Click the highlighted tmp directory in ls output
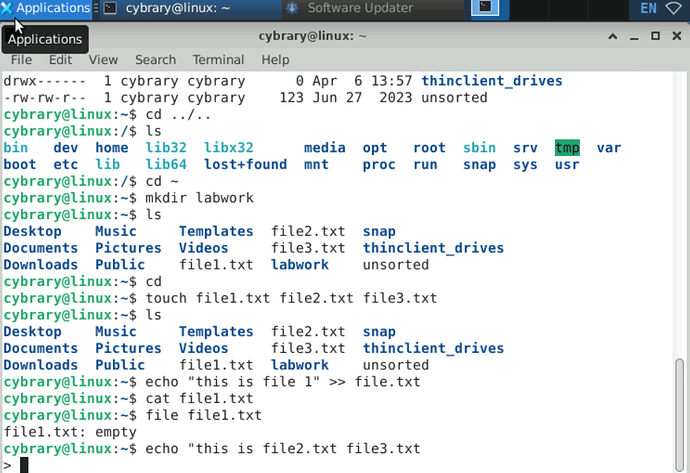 point(567,148)
